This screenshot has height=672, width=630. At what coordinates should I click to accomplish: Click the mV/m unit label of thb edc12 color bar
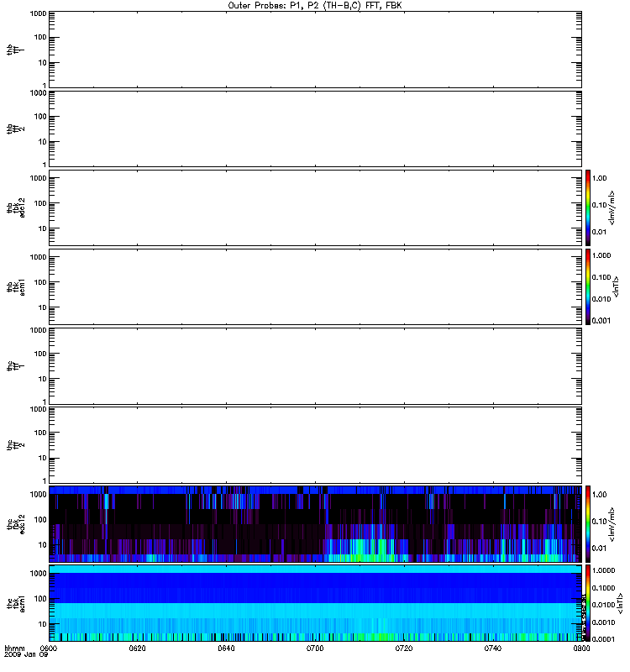tap(612, 207)
